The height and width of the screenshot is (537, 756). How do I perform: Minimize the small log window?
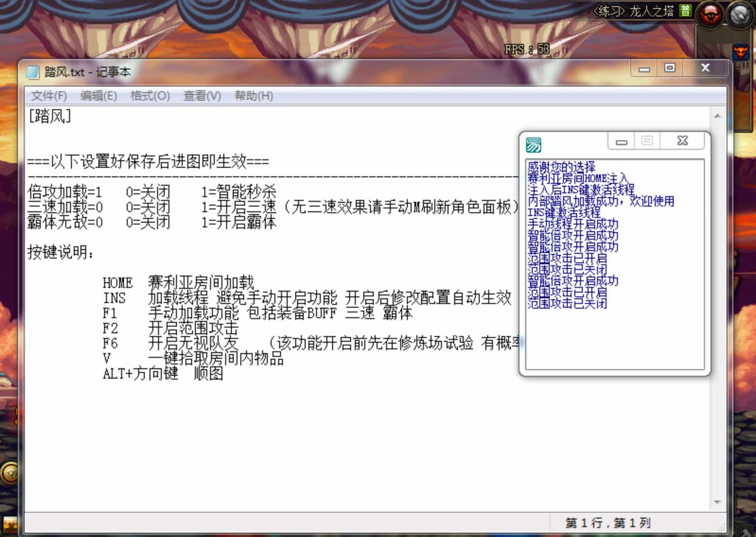(622, 141)
